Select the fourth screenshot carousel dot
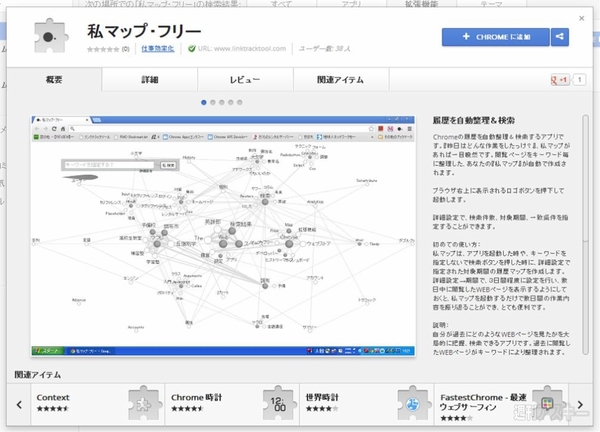The height and width of the screenshot is (432, 600). click(x=231, y=102)
